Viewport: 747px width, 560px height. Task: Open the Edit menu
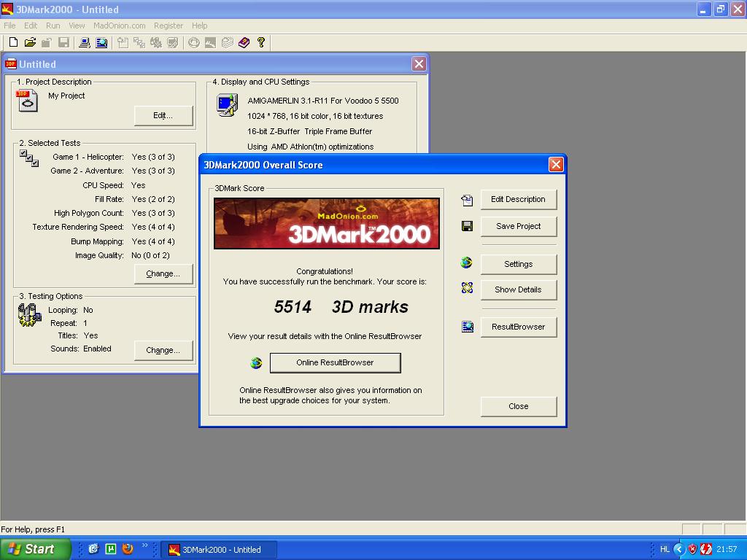pyautogui.click(x=31, y=26)
